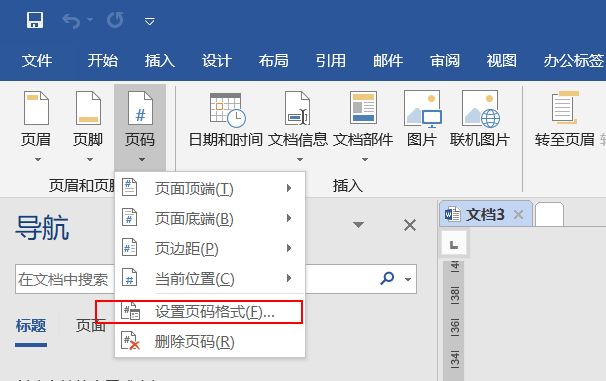Switch to the 引用 ribbon tab
606x381 pixels.
click(331, 61)
